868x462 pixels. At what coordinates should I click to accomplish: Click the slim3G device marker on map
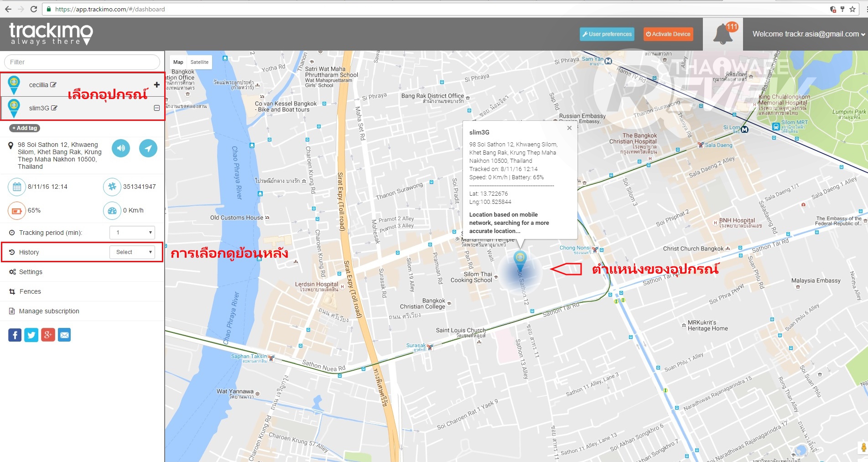[x=520, y=260]
